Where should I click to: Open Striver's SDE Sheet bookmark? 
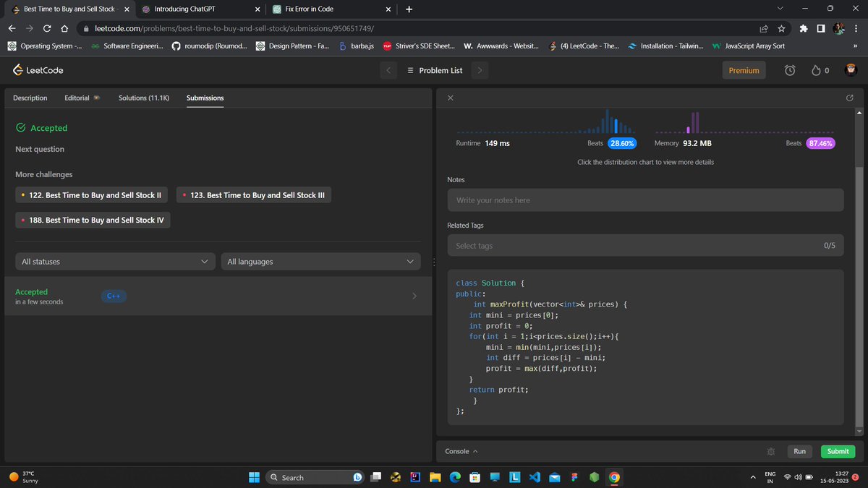pyautogui.click(x=420, y=46)
